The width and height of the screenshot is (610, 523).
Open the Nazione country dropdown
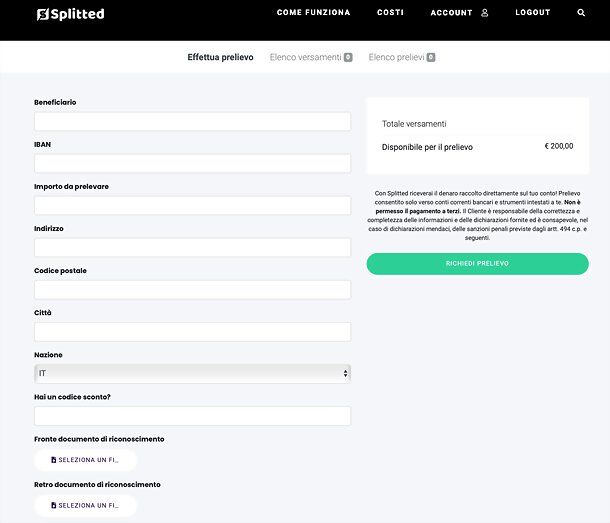point(192,374)
